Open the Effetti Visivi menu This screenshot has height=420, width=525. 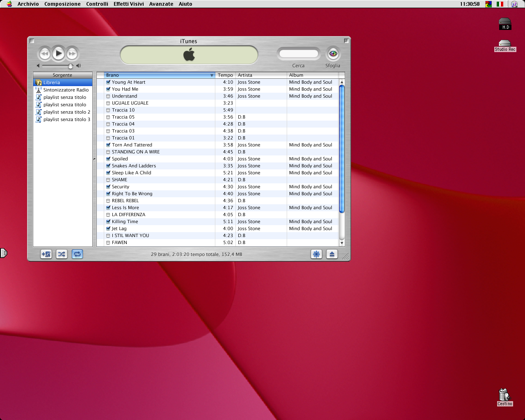tap(129, 4)
